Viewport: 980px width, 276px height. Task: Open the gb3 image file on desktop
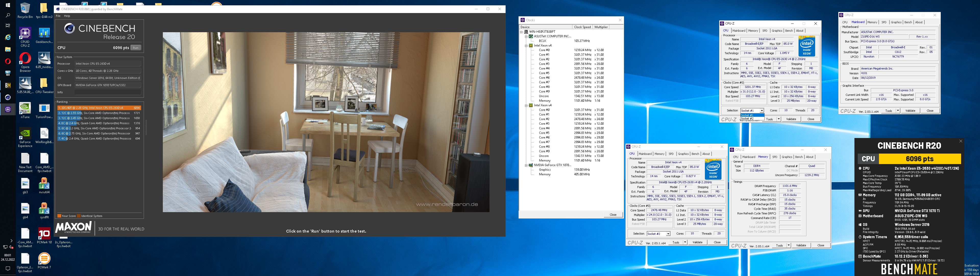25,186
